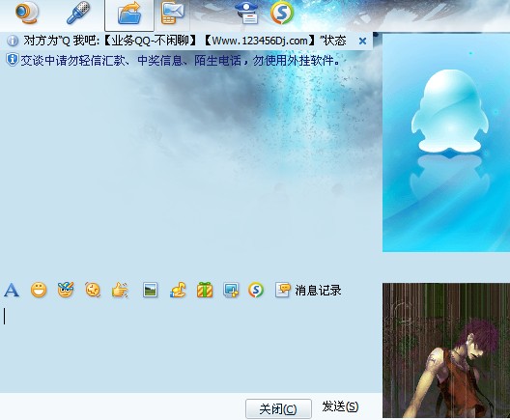Screen dimensions: 510x420
Task: Open the magic emoticon icon
Action: click(x=66, y=290)
